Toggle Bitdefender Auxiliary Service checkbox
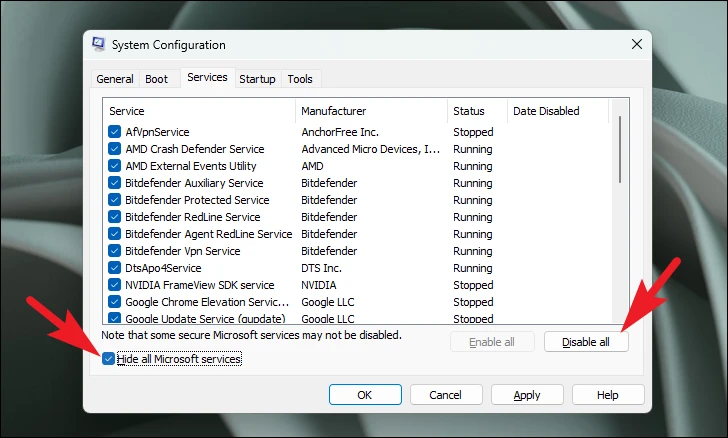The width and height of the screenshot is (728, 438). [114, 183]
